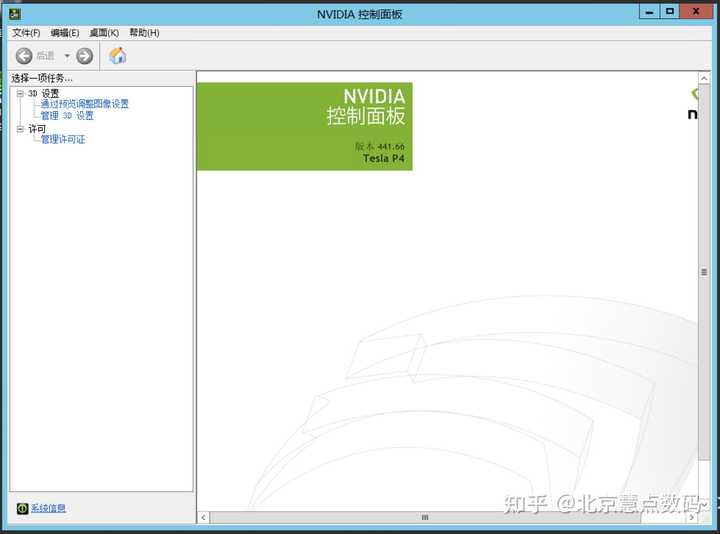The width and height of the screenshot is (720, 534).
Task: Click the horizontal scrollbar thumb
Action: (x=425, y=517)
